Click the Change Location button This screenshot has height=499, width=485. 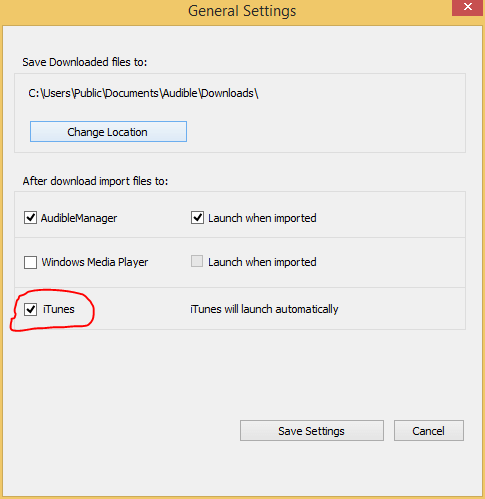(108, 132)
